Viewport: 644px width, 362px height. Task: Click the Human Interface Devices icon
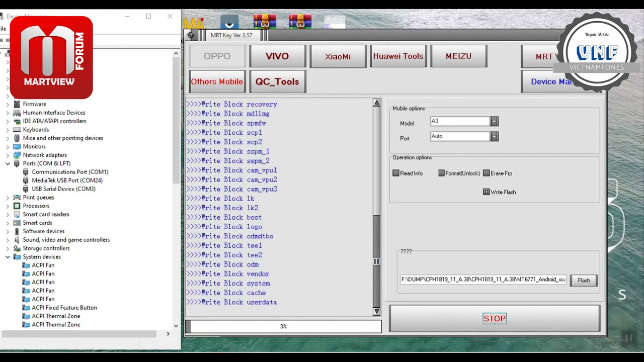[x=17, y=113]
